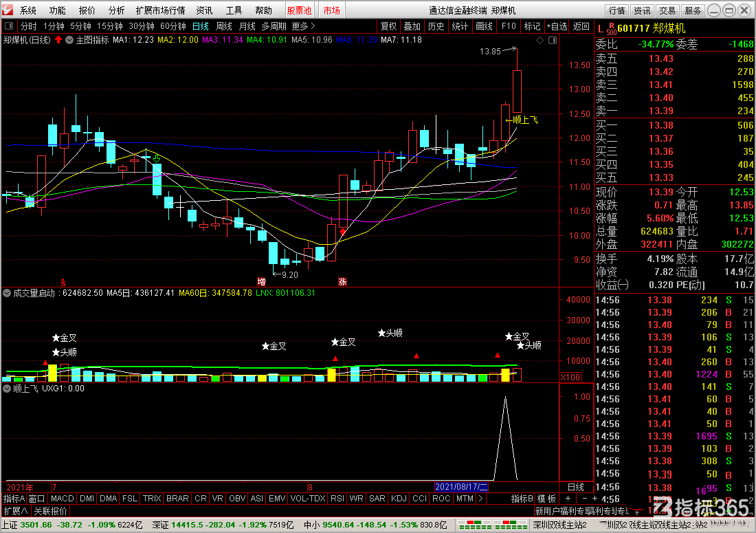Select the RSI indicator tab
756x533 pixels.
(x=337, y=499)
